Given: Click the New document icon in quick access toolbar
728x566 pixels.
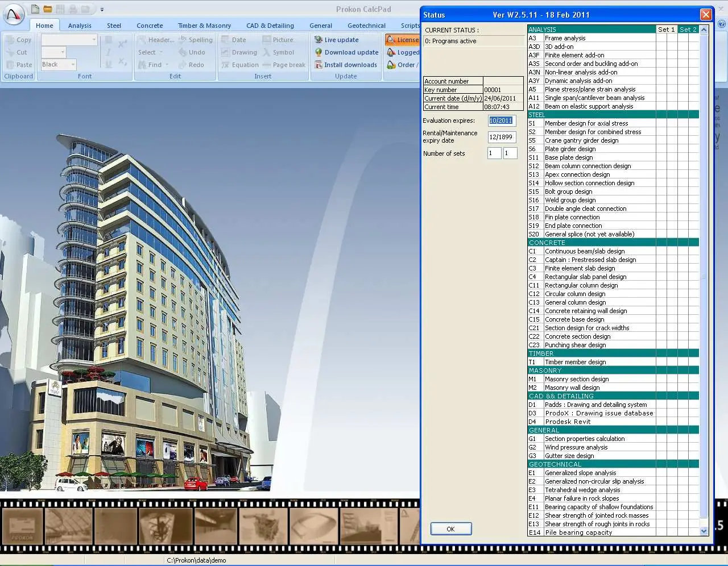Looking at the screenshot, I should (x=35, y=9).
